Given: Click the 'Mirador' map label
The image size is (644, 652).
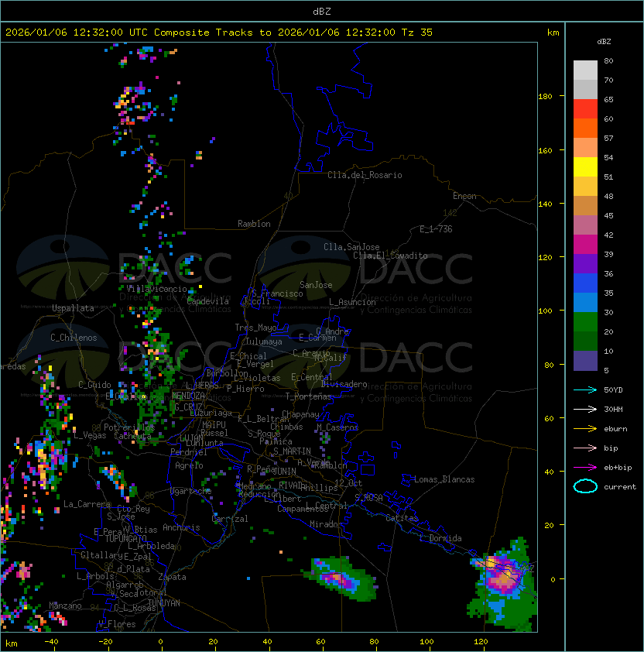Looking at the screenshot, I should pyautogui.click(x=326, y=524).
